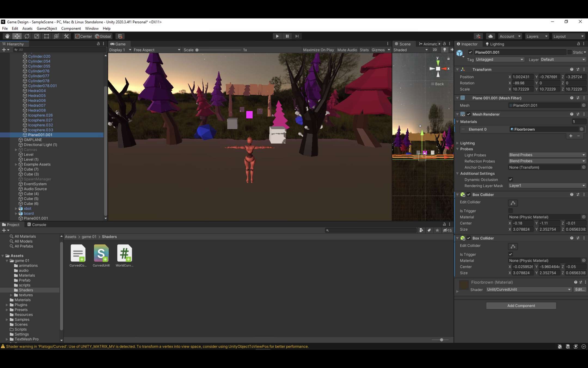The width and height of the screenshot is (588, 368).
Task: Open the Light Probes dropdown
Action: pos(547,155)
